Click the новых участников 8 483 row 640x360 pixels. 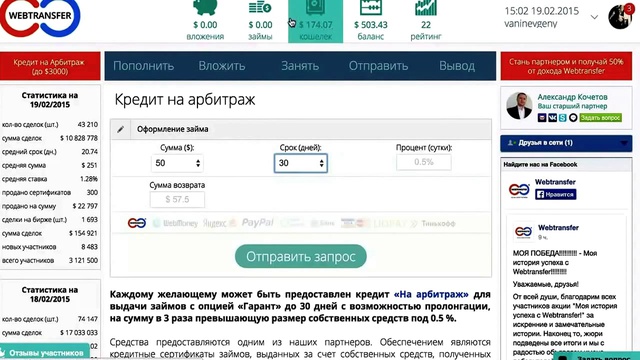[50, 247]
